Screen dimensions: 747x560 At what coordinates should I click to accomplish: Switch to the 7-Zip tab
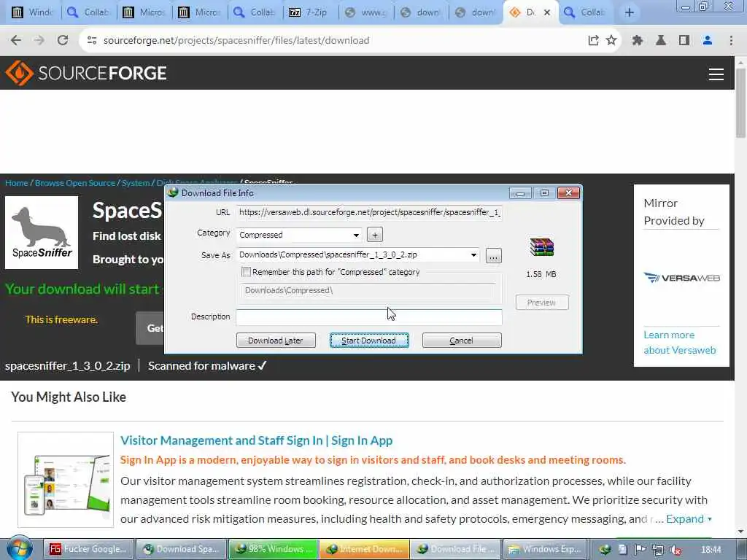point(309,12)
